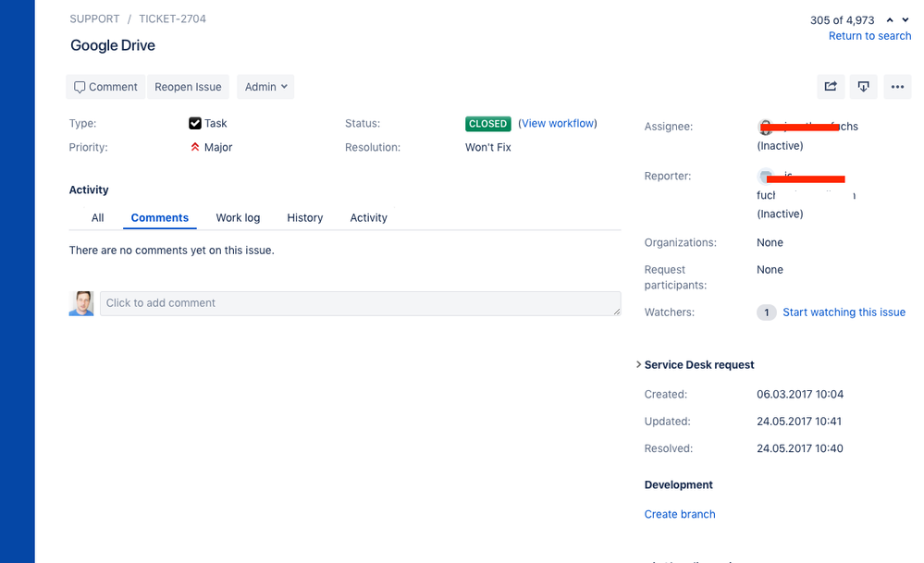Image resolution: width=924 pixels, height=563 pixels.
Task: Click the 305 of 4,973 counter
Action: coord(842,20)
